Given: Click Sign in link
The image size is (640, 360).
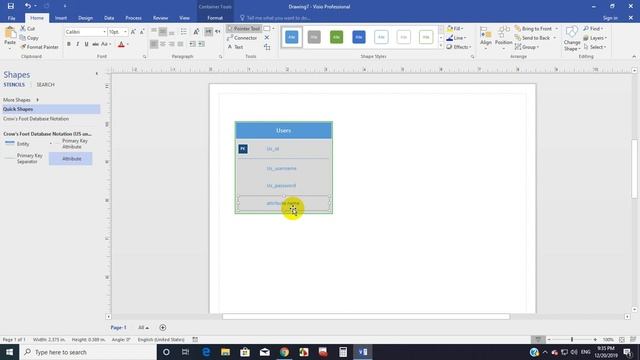Looking at the screenshot, I should (610, 18).
